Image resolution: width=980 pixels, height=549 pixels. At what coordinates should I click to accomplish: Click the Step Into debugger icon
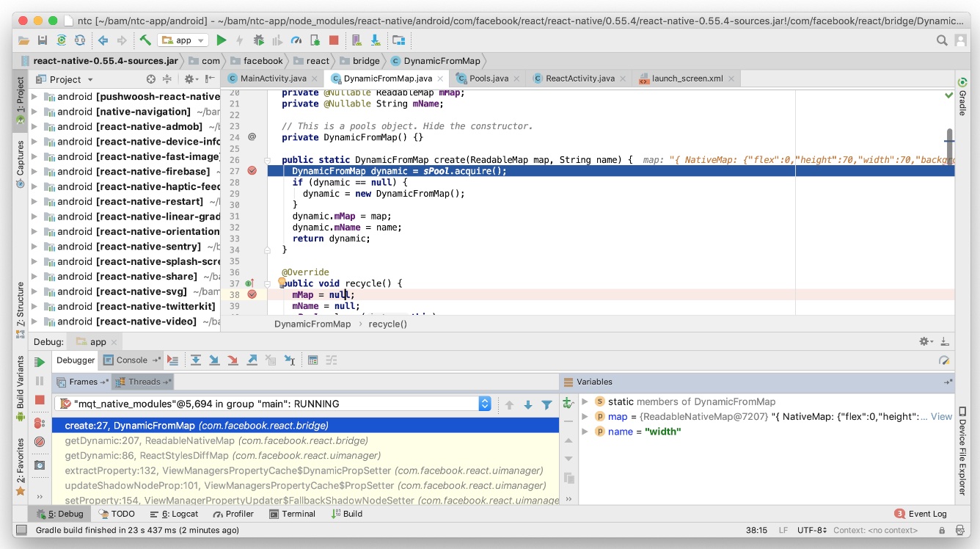[214, 360]
